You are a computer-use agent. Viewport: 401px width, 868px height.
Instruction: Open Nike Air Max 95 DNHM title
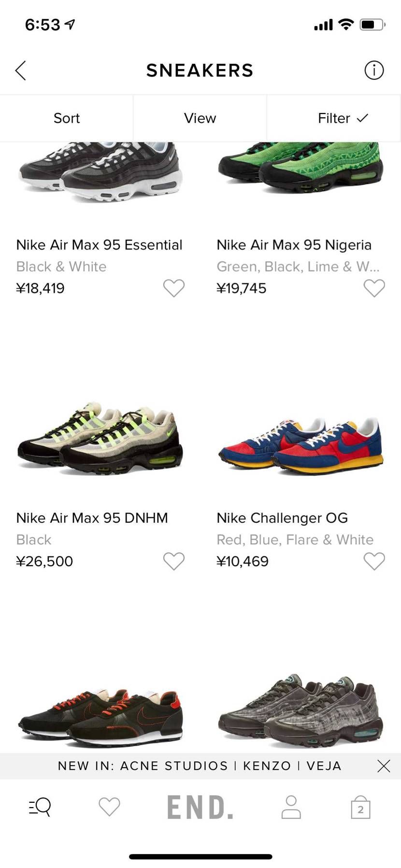(x=92, y=518)
